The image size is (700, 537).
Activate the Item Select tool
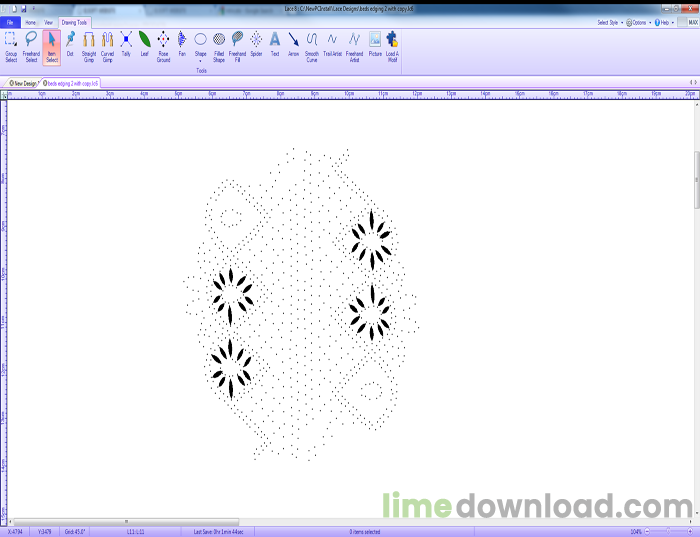[x=52, y=47]
